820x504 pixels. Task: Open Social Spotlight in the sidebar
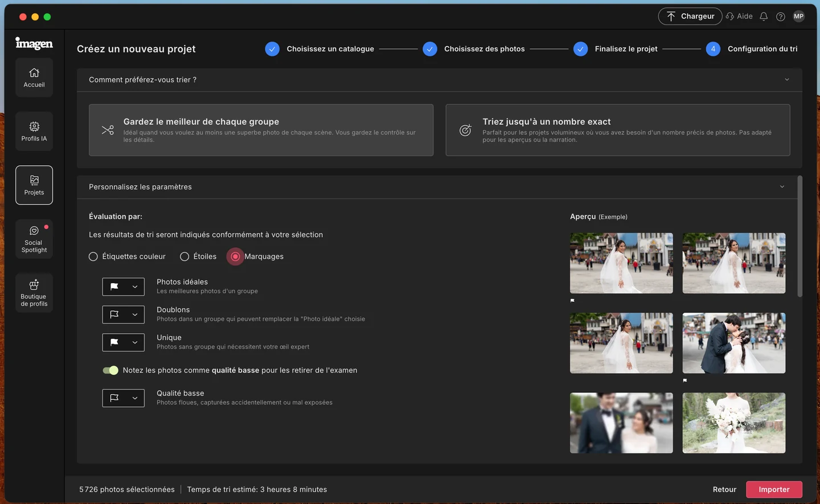tap(34, 239)
